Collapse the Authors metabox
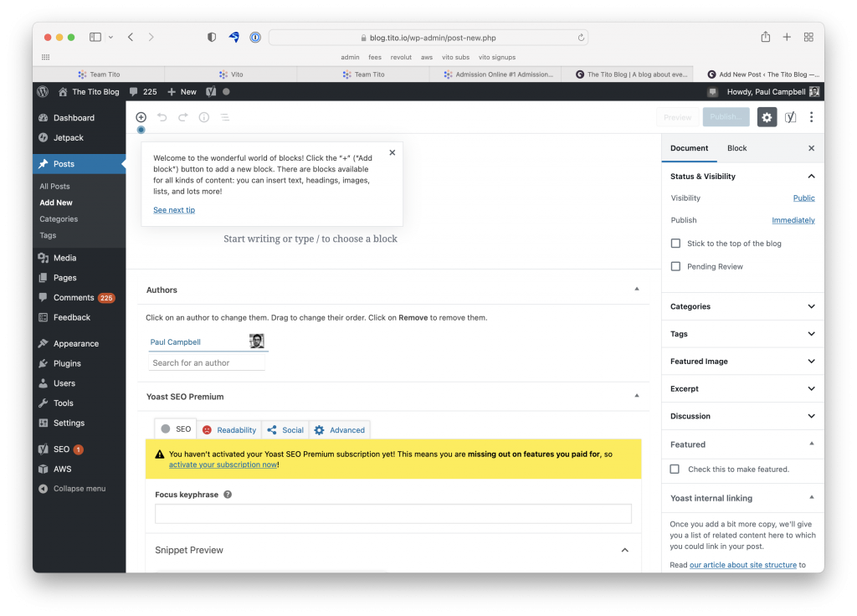Screen dimensions: 857x616 [x=637, y=289]
